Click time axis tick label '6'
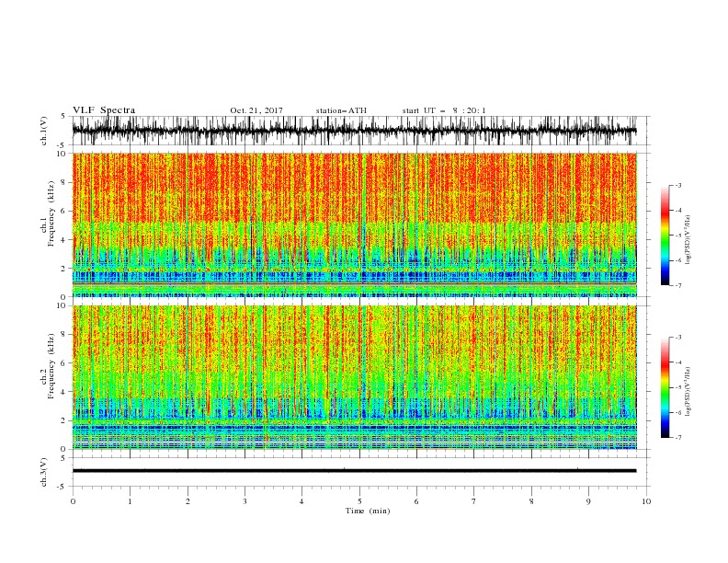The width and height of the screenshot is (728, 563). [x=416, y=501]
